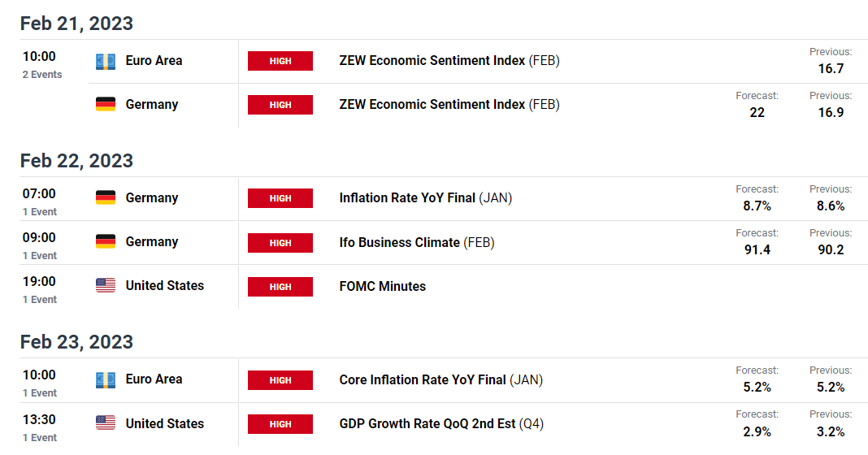Open Inflation Rate YoY Final (JAN) event

point(426,198)
